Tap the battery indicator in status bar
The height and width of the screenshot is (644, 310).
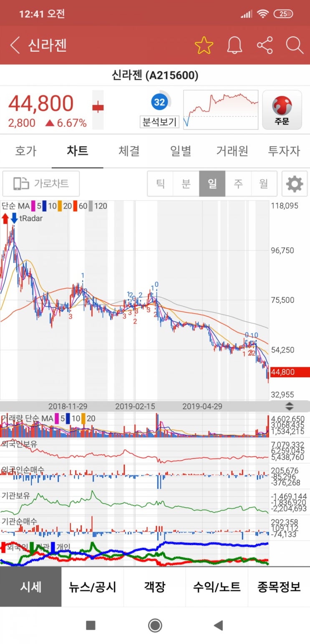pos(283,14)
